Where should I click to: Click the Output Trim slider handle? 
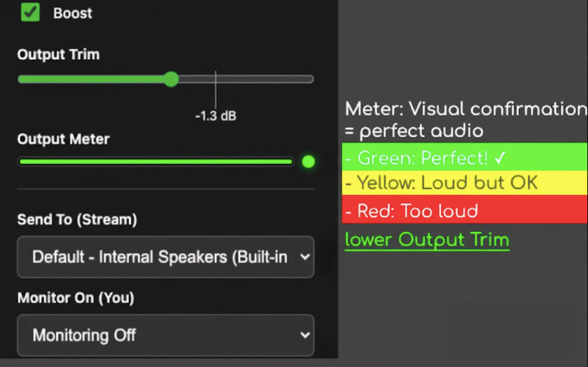(171, 79)
